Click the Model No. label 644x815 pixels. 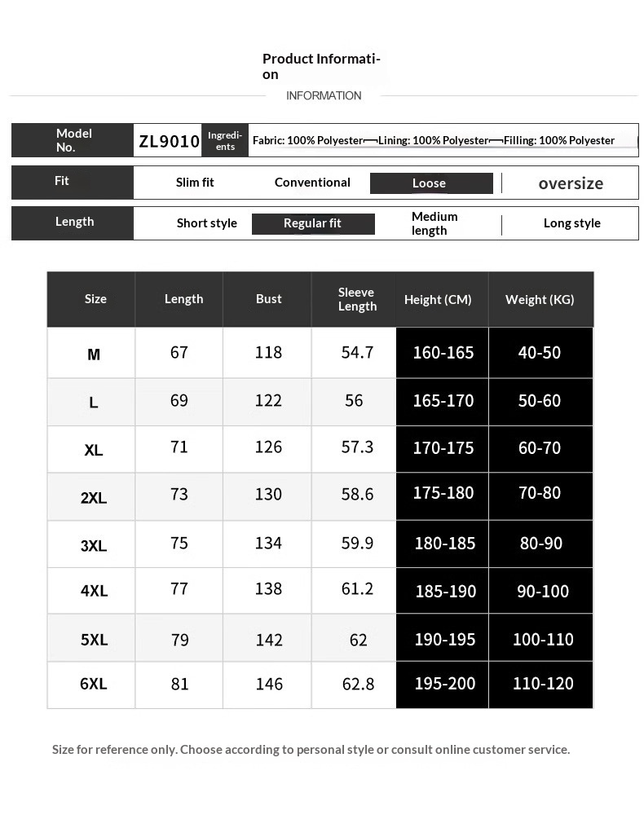(73, 140)
